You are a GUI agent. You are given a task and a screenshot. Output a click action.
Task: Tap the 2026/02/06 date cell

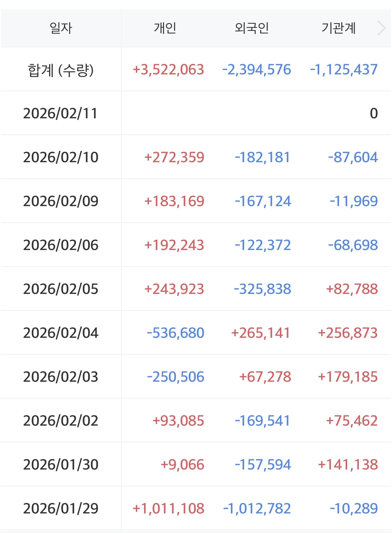[61, 245]
